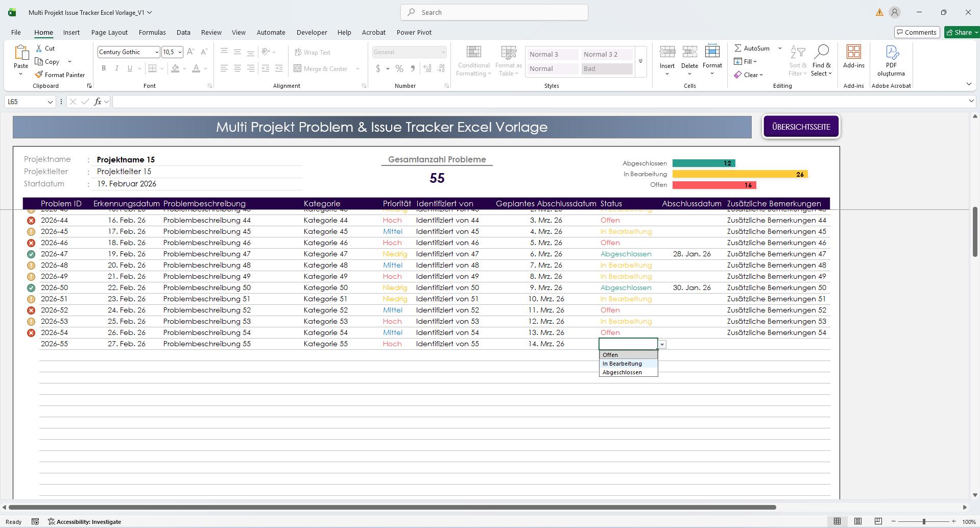Toggle Wrap Text
980x528 pixels.
(313, 52)
